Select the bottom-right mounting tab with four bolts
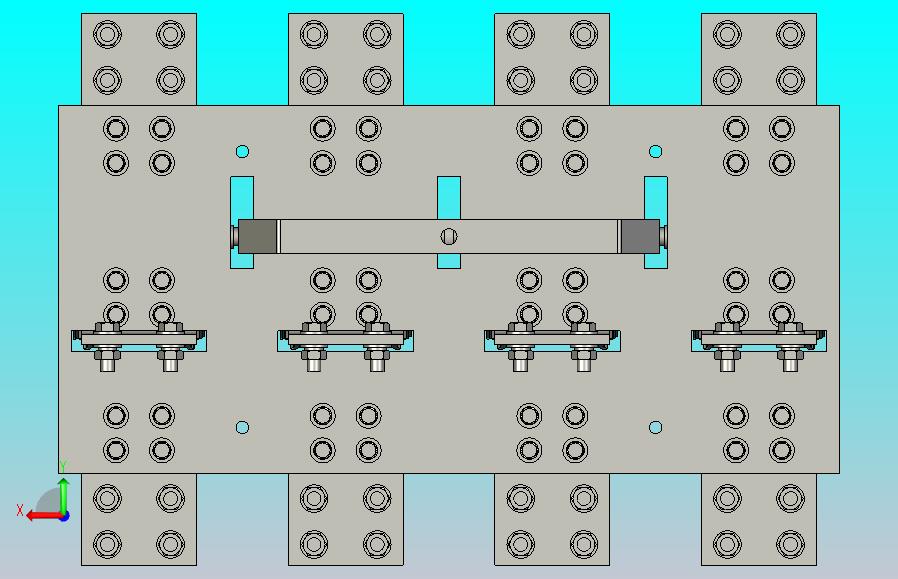This screenshot has width=898, height=579. (759, 519)
